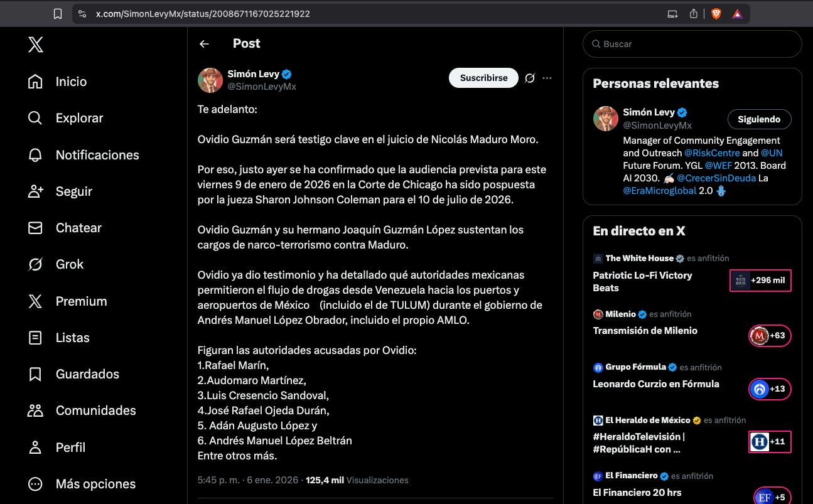
Task: Click the Grok icon beside Suscribirse
Action: pyautogui.click(x=530, y=78)
